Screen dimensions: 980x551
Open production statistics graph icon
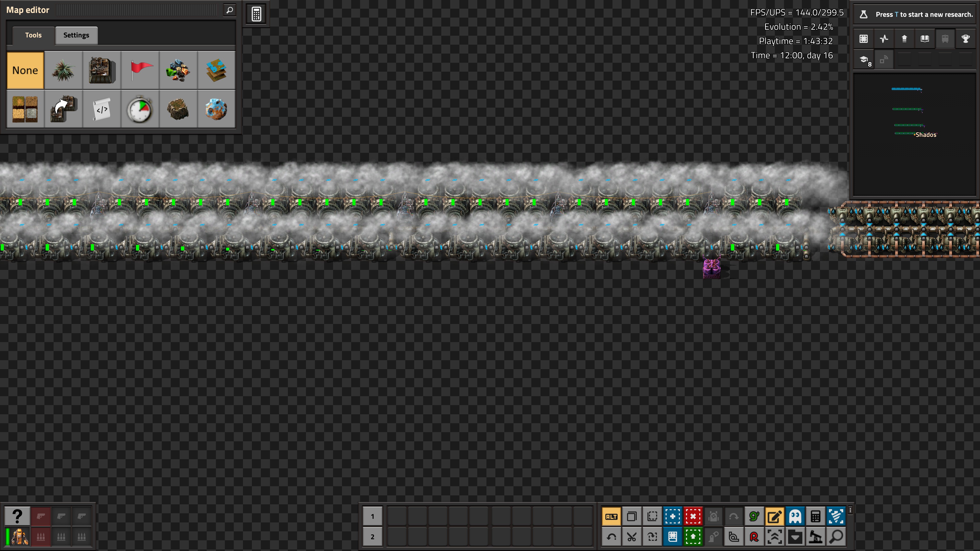[x=884, y=39]
